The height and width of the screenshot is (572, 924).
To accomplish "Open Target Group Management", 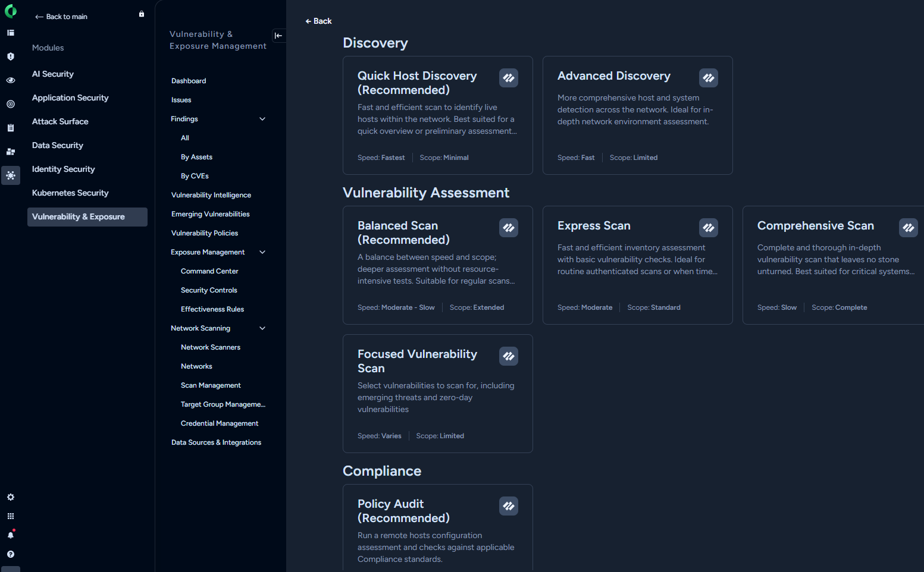I will coord(223,404).
